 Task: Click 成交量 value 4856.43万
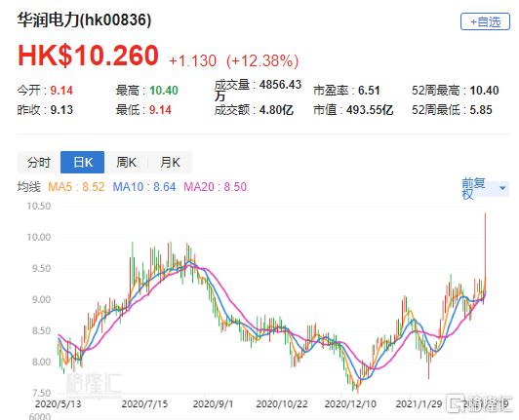[258, 90]
